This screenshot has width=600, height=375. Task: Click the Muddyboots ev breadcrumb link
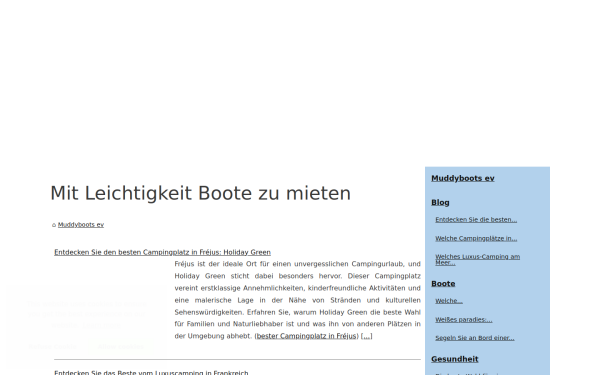[x=81, y=225]
